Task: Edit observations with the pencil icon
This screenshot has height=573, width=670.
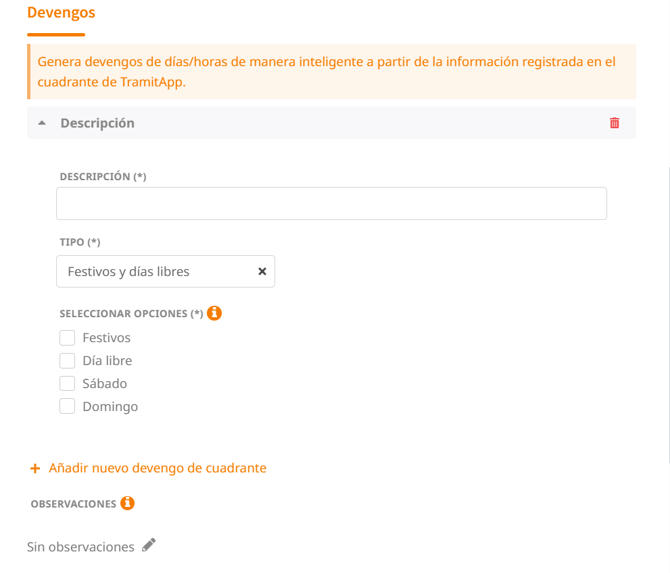Action: click(149, 545)
